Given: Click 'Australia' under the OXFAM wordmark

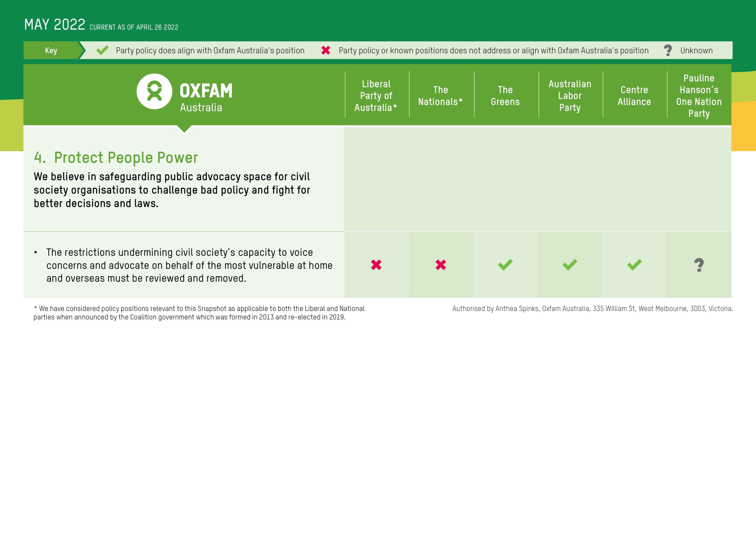Looking at the screenshot, I should [201, 107].
